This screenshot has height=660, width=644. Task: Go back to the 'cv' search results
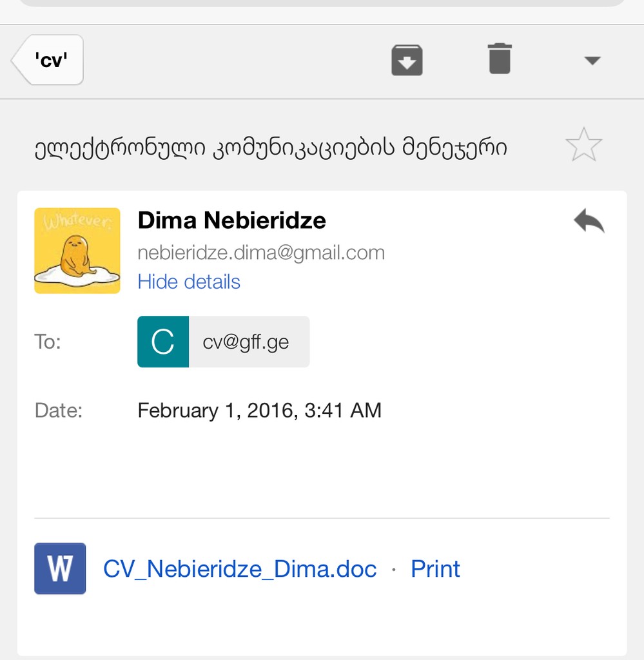48,60
